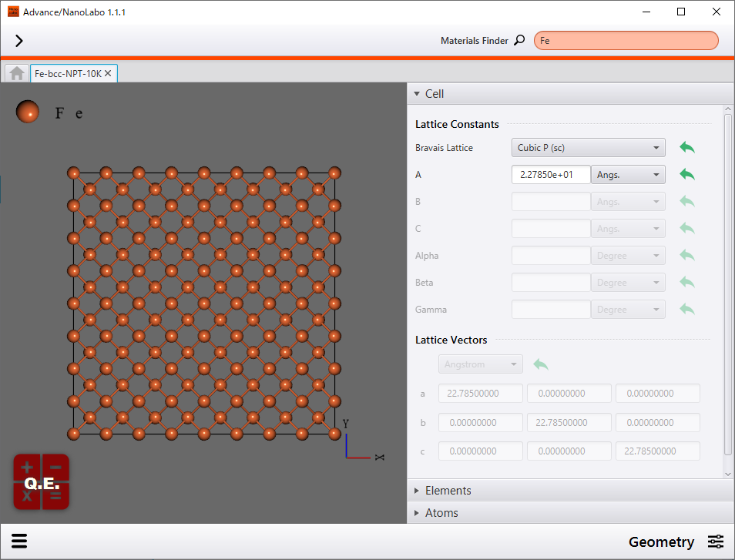Click the scrollbar up arrow in Cell panel
The width and height of the screenshot is (735, 560).
pos(727,109)
